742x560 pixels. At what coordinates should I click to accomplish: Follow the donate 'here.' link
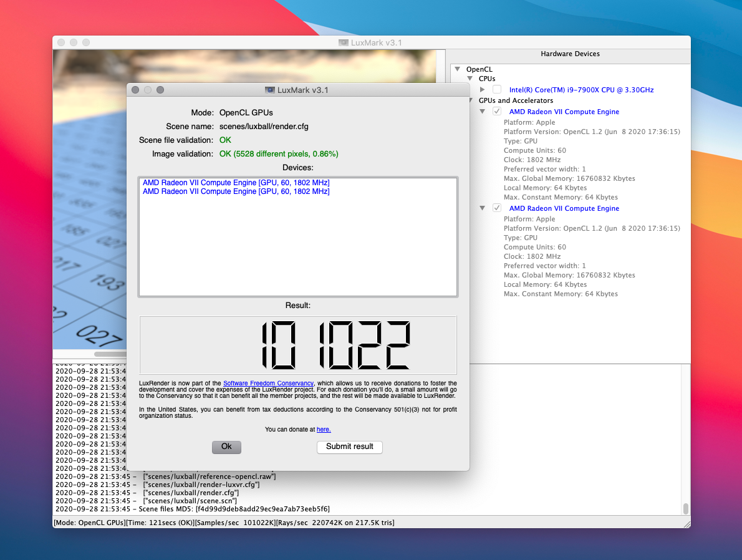324,429
